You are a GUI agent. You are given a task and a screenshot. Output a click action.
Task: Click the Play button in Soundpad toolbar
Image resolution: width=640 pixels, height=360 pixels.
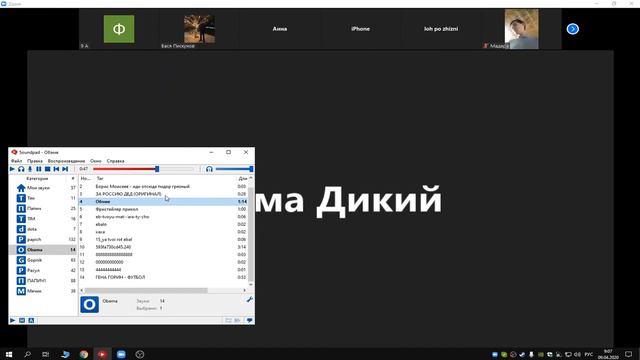12,169
